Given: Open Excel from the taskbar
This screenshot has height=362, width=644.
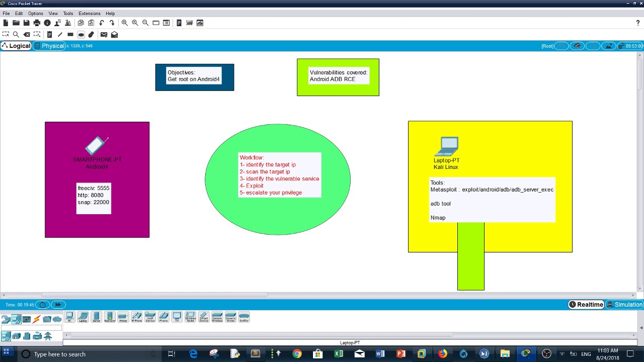Looking at the screenshot, I should point(339,354).
